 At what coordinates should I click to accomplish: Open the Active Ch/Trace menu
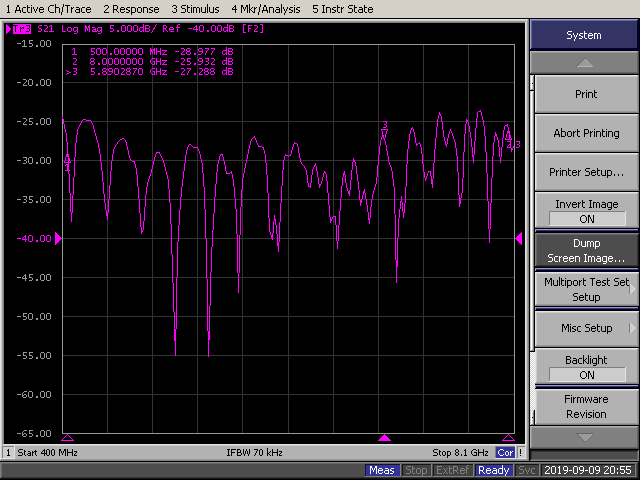click(x=49, y=9)
